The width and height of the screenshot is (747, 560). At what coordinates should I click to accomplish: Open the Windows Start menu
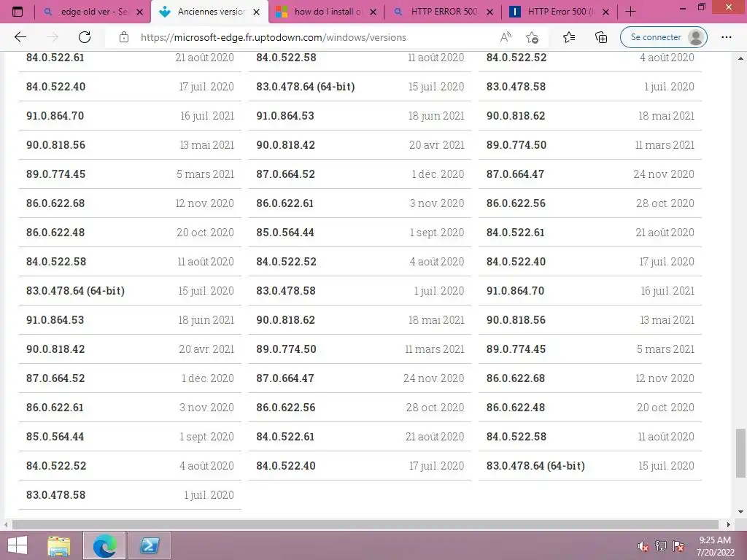coord(18,545)
